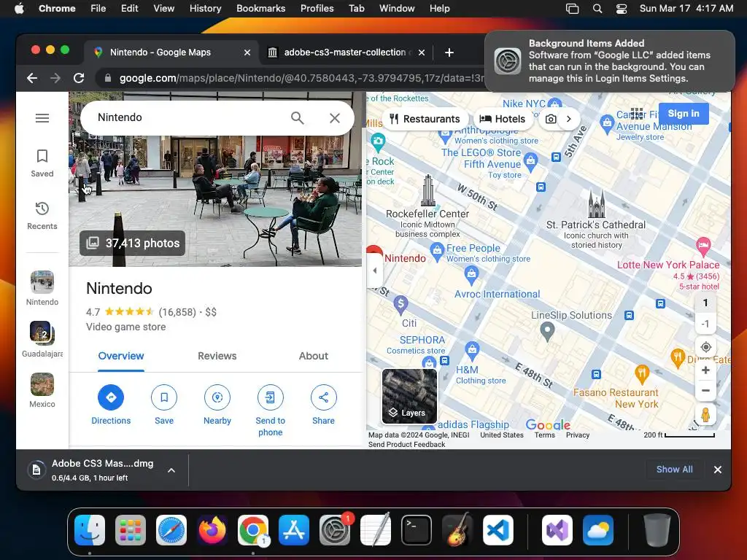747x560 pixels.
Task: Click the Directions icon button
Action: (111, 397)
